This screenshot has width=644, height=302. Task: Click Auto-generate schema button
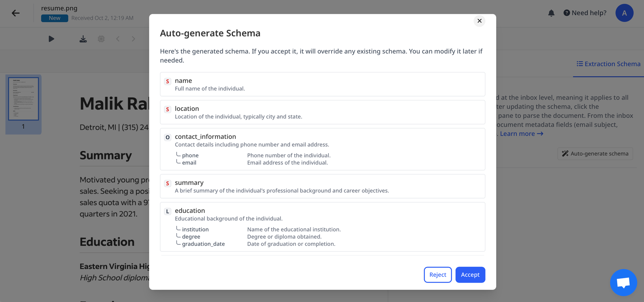[595, 154]
